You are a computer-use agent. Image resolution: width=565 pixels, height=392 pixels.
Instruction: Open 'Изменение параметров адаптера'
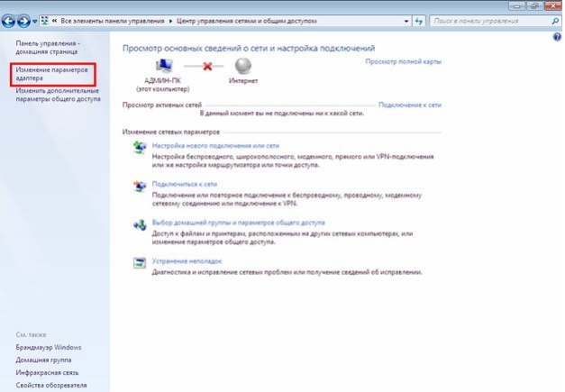pyautogui.click(x=51, y=74)
